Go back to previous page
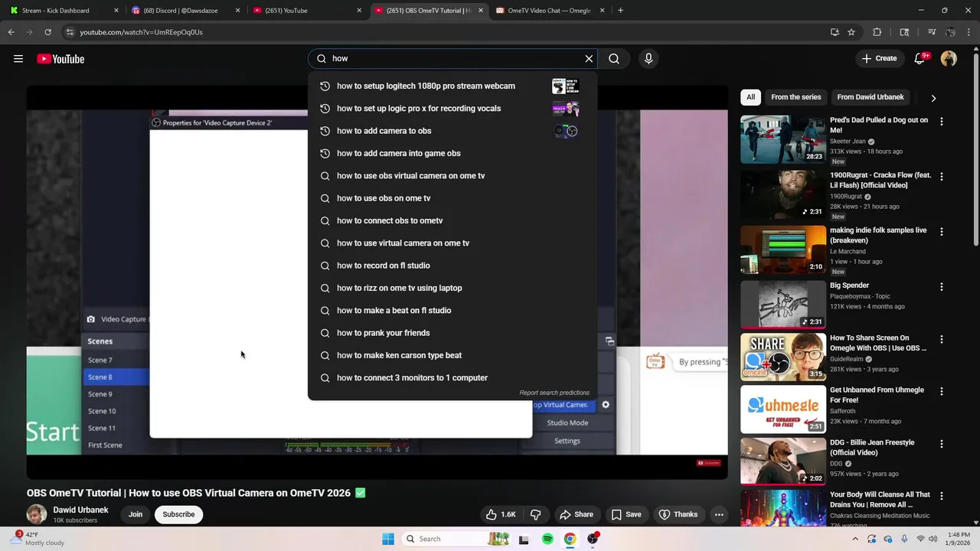 coord(11,32)
